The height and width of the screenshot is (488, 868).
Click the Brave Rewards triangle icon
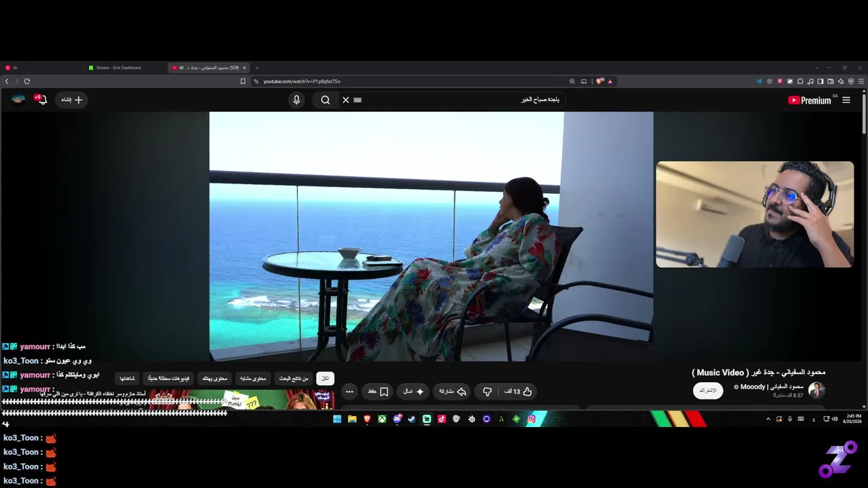(x=610, y=81)
